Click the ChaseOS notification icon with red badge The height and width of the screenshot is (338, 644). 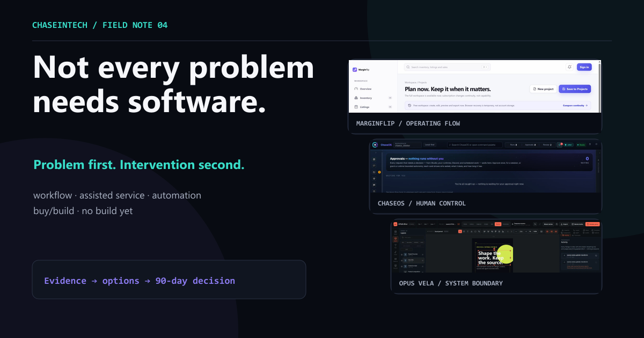pyautogui.click(x=560, y=145)
